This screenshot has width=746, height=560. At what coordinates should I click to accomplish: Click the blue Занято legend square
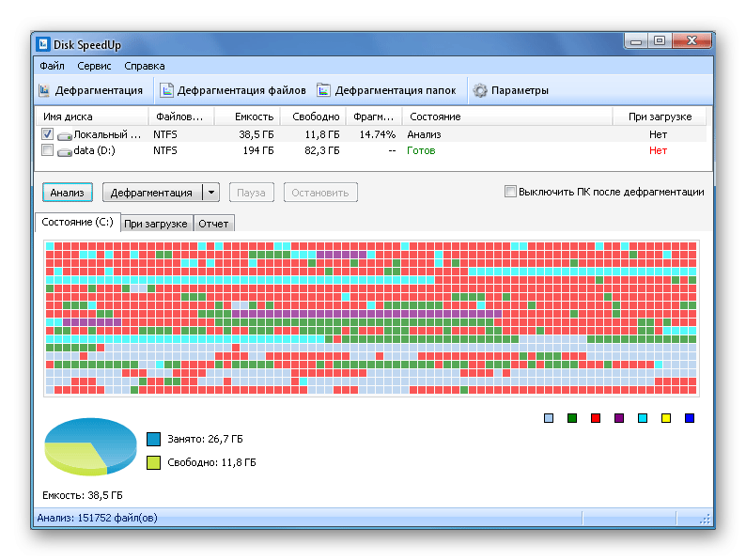(x=154, y=439)
